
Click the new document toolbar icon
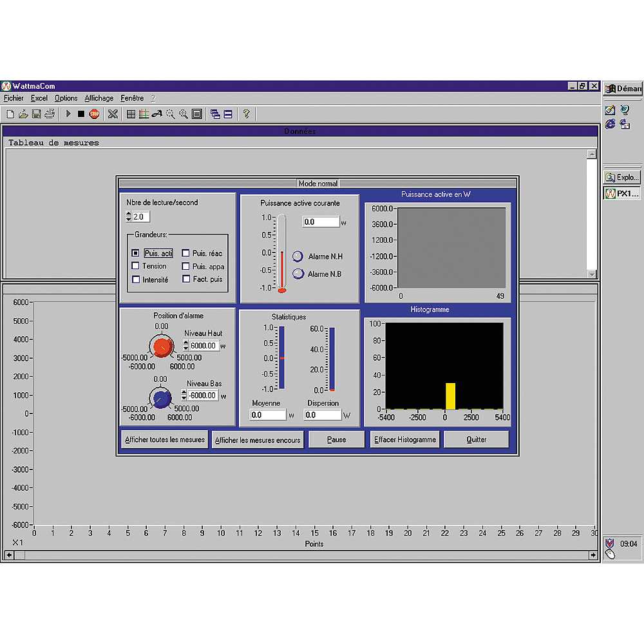(x=10, y=114)
